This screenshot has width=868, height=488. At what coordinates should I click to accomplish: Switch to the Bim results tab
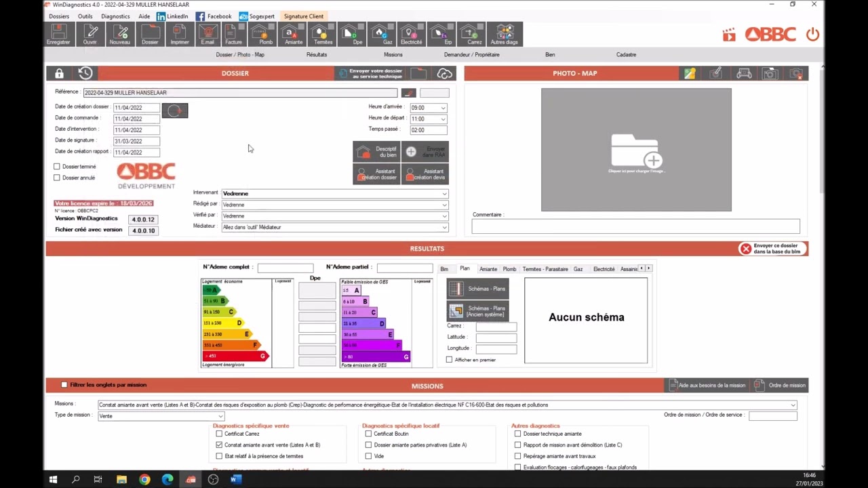444,269
